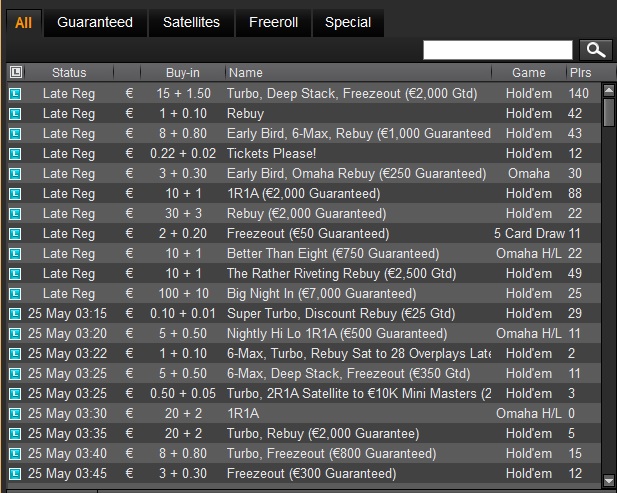Screen dimensions: 617x493
Task: Click the icon for Tickets Please! row
Action: pyautogui.click(x=15, y=154)
